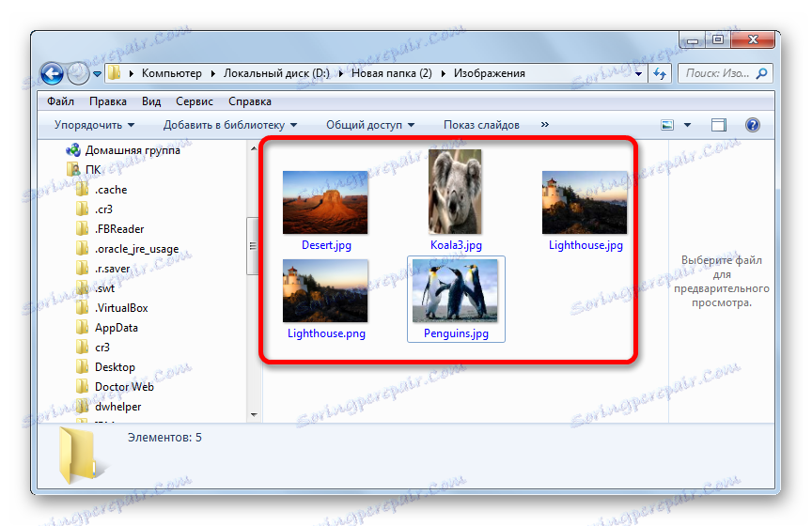Toggle the preview pane button
Screen dimensions: 812x526
coord(719,125)
